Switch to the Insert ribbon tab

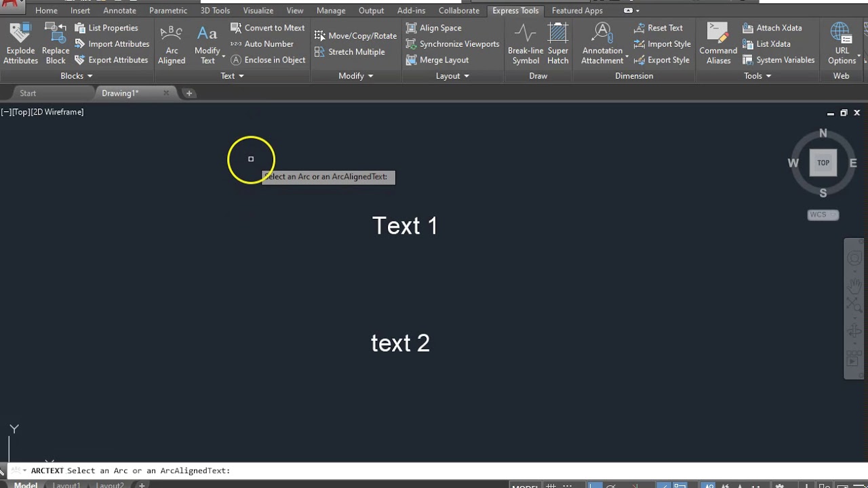tap(80, 11)
